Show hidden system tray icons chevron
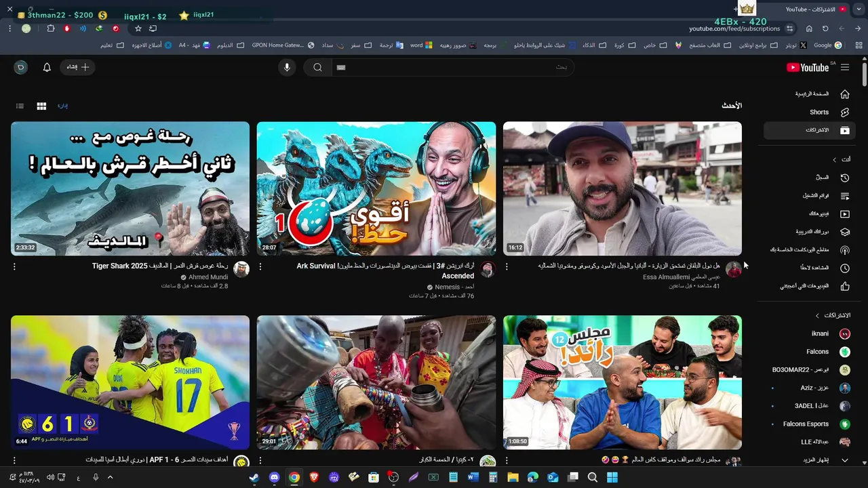 click(x=110, y=477)
